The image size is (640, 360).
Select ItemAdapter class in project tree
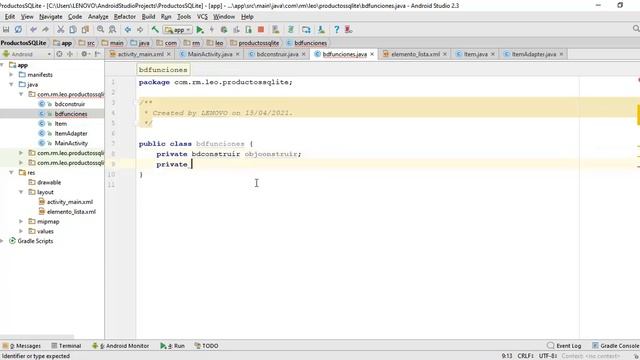click(x=71, y=133)
